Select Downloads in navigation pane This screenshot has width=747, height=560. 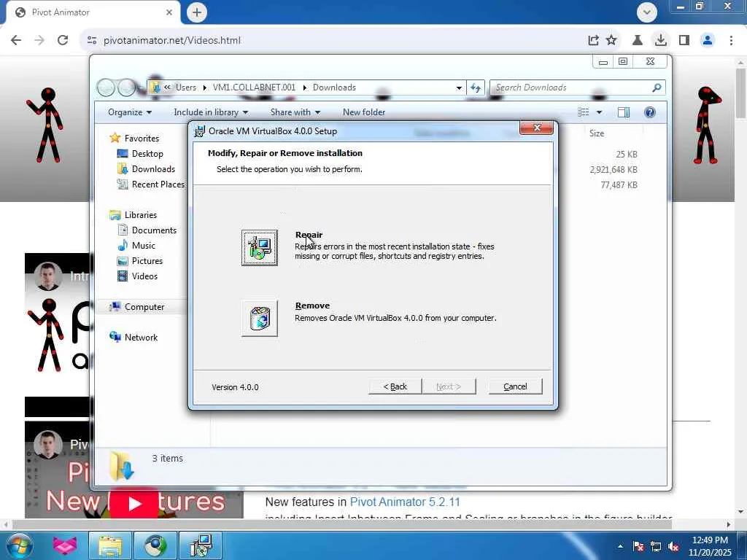click(x=153, y=169)
